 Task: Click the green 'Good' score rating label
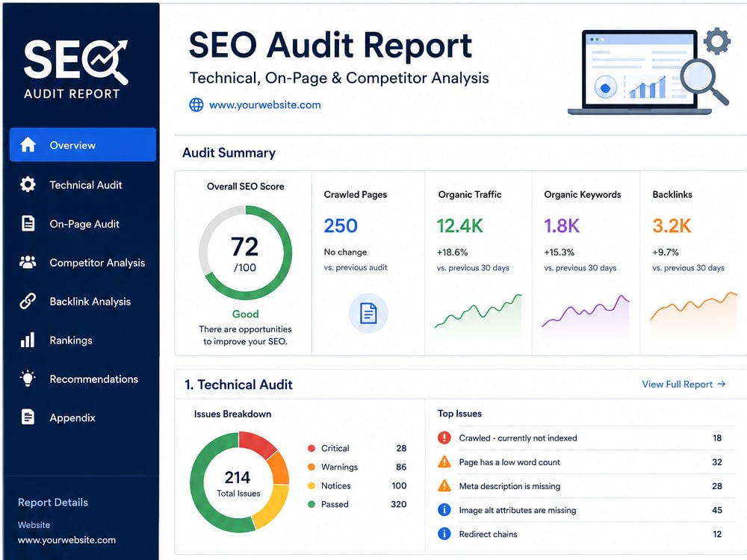coord(245,314)
